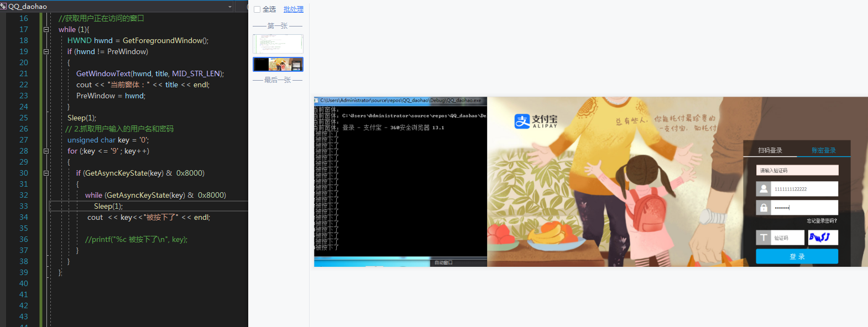Click the comment // 2.抓取用户输入的用户名和密码
The width and height of the screenshot is (868, 327).
tap(119, 129)
